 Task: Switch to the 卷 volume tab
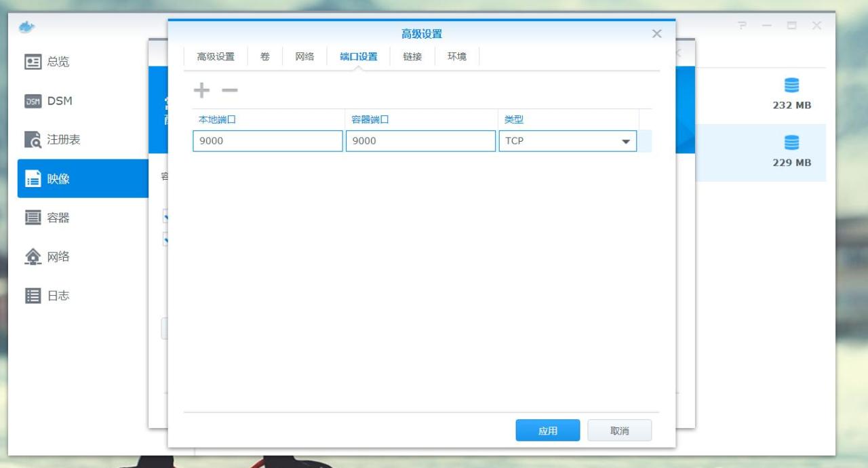[265, 56]
